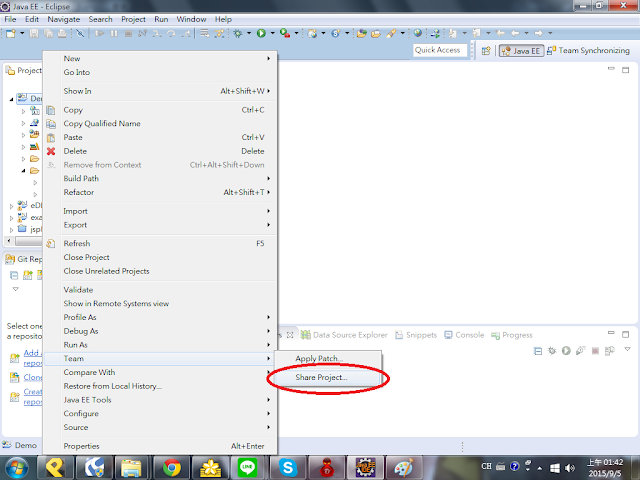Expand the New submenu arrow
Viewport: 640px width, 480px height.
pos(269,58)
